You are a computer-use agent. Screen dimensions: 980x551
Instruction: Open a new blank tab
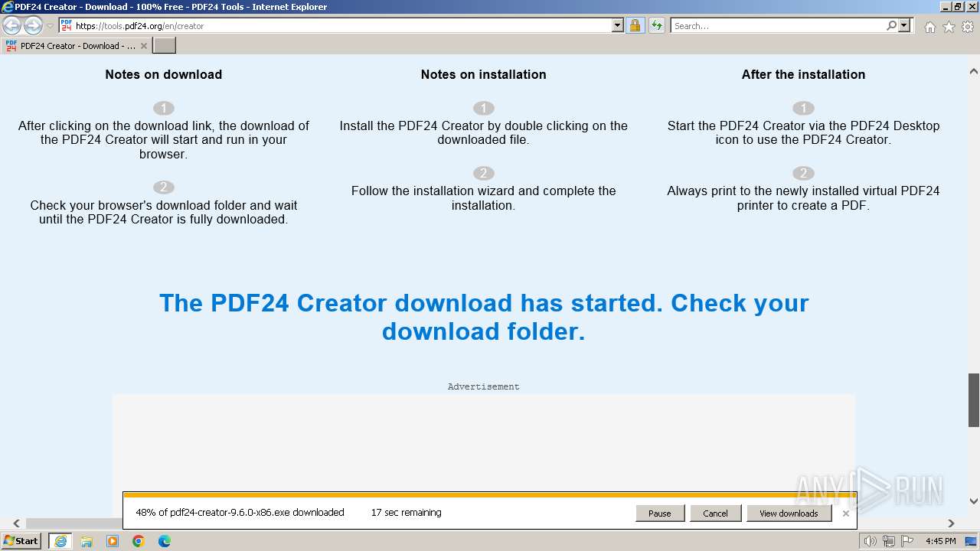click(165, 46)
